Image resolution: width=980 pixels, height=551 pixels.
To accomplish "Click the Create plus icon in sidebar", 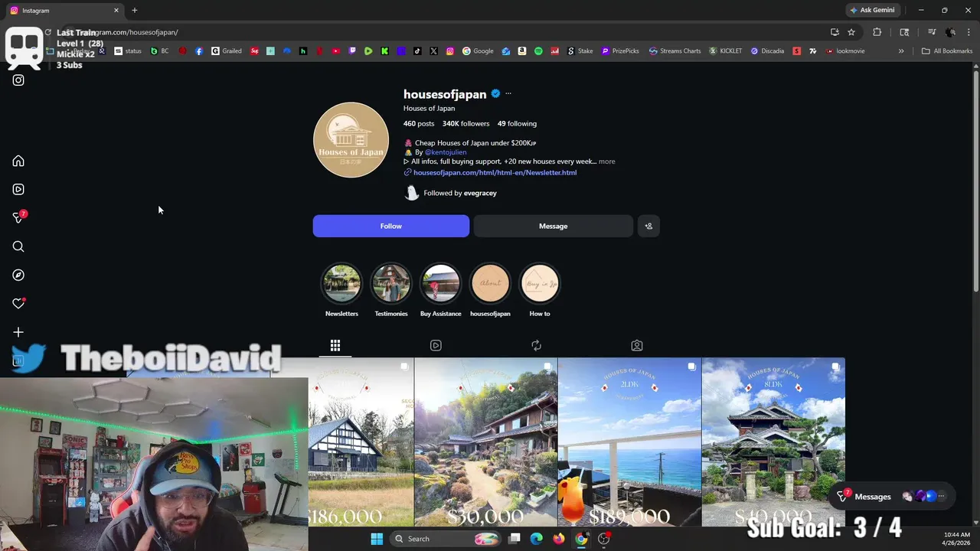I will click(x=18, y=332).
